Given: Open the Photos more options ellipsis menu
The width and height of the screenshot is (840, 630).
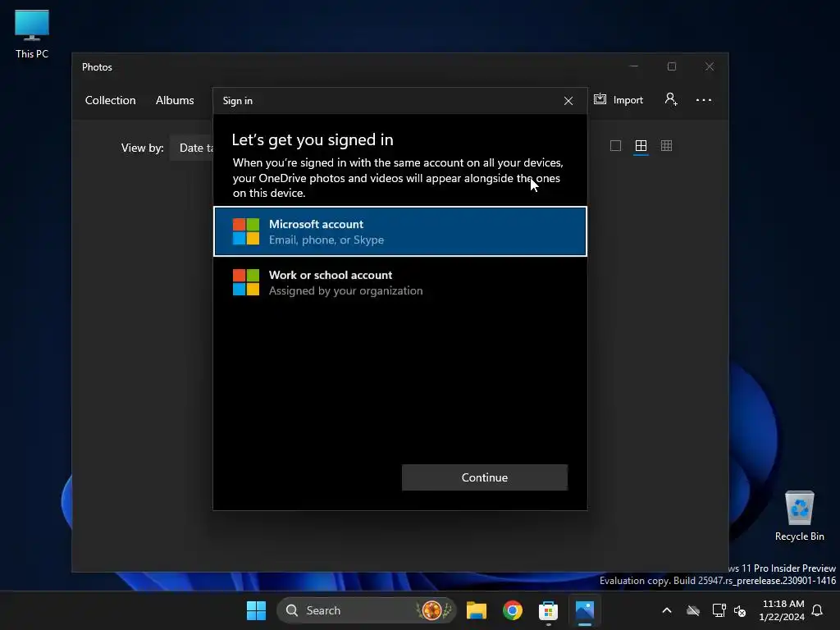Looking at the screenshot, I should tap(703, 99).
